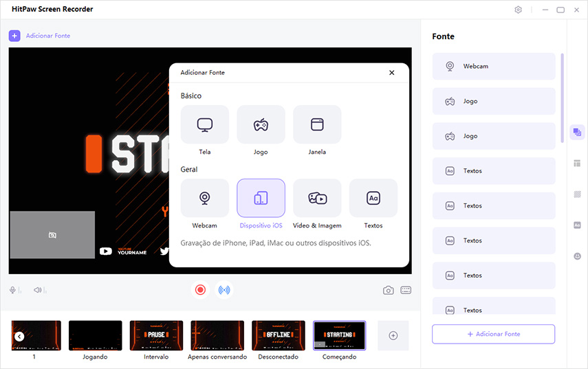
Task: Select the first Jogo item in Fonte list
Action: [x=494, y=101]
